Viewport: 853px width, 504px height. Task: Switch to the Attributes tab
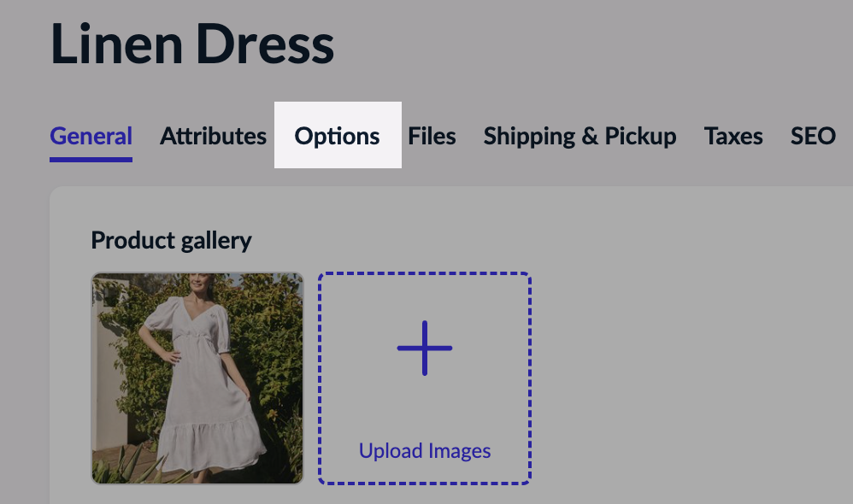point(213,136)
